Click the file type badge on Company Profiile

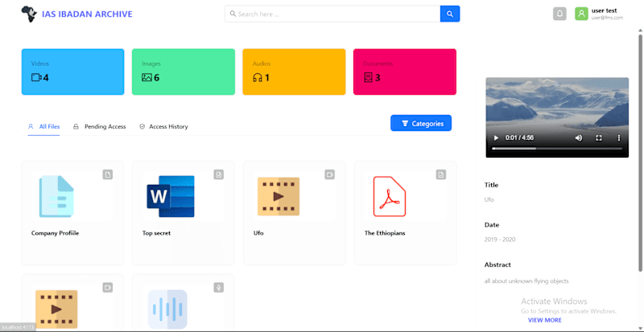(x=108, y=174)
